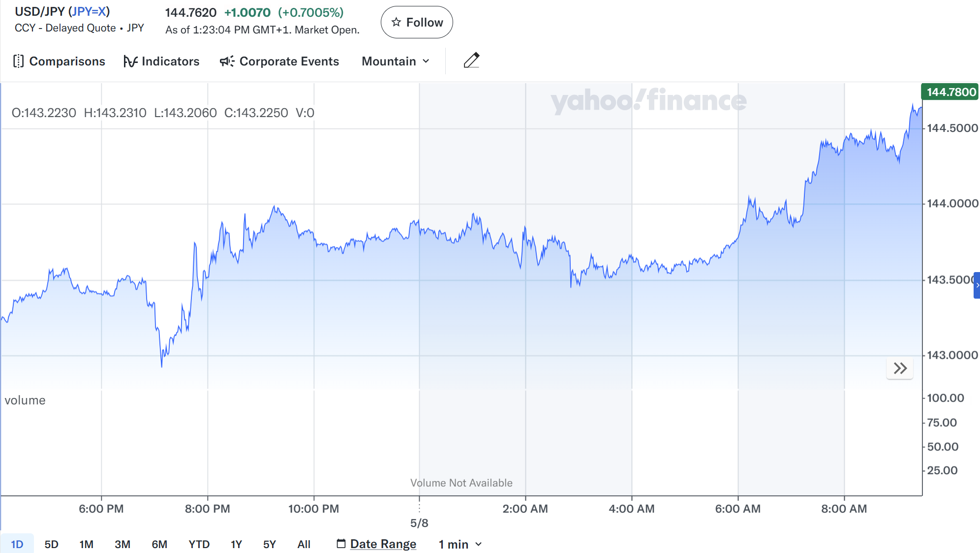Click the 144.5000 price axis label

952,128
